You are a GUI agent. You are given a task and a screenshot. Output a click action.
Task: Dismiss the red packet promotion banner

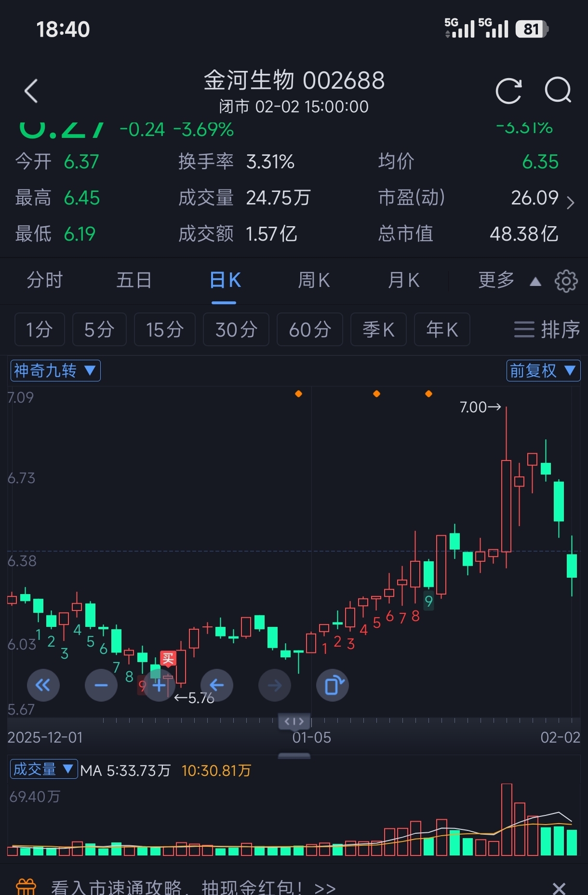click(559, 888)
